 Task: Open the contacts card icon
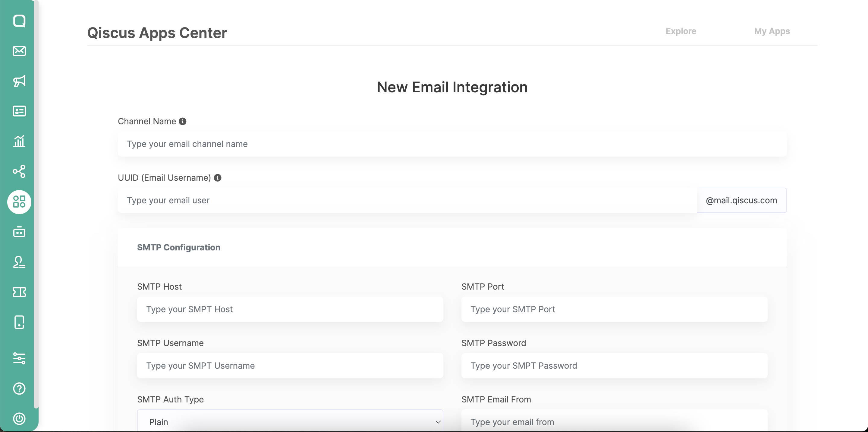coord(19,111)
